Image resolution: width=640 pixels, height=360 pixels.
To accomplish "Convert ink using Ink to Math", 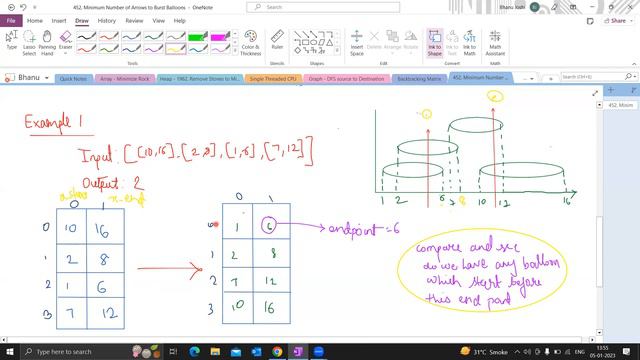I will (x=469, y=42).
